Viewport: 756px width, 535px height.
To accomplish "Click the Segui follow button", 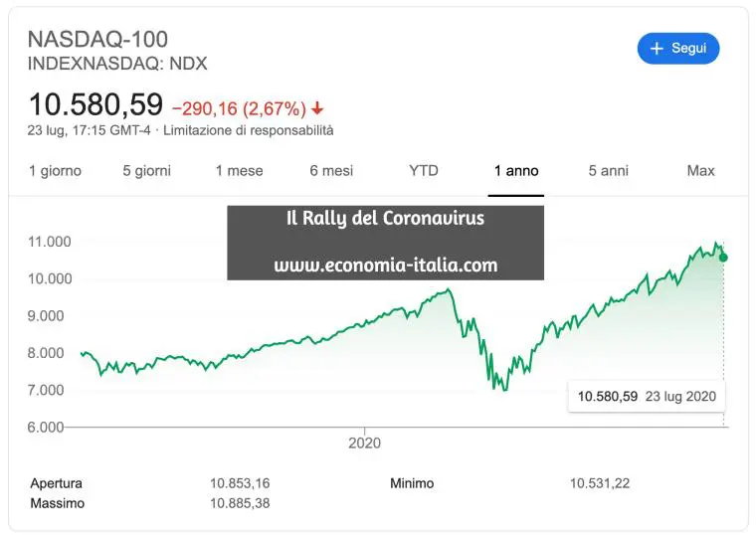I will click(677, 48).
